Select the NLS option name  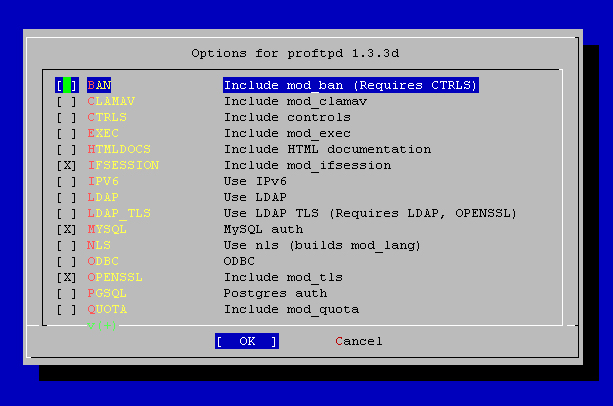pyautogui.click(x=99, y=245)
